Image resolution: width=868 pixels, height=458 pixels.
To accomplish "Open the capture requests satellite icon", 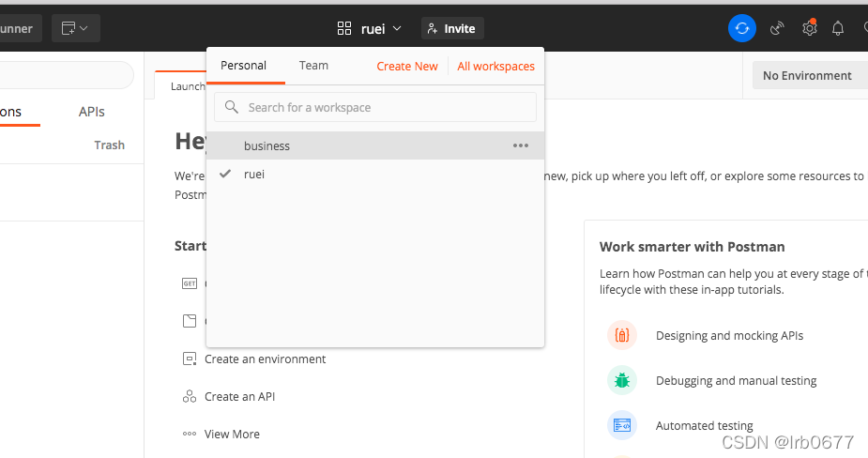I will [777, 28].
